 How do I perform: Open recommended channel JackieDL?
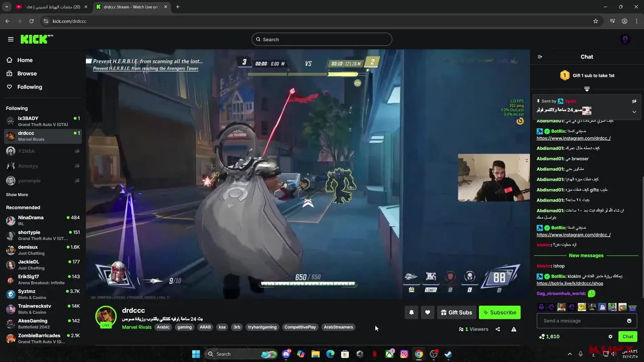coord(43,264)
